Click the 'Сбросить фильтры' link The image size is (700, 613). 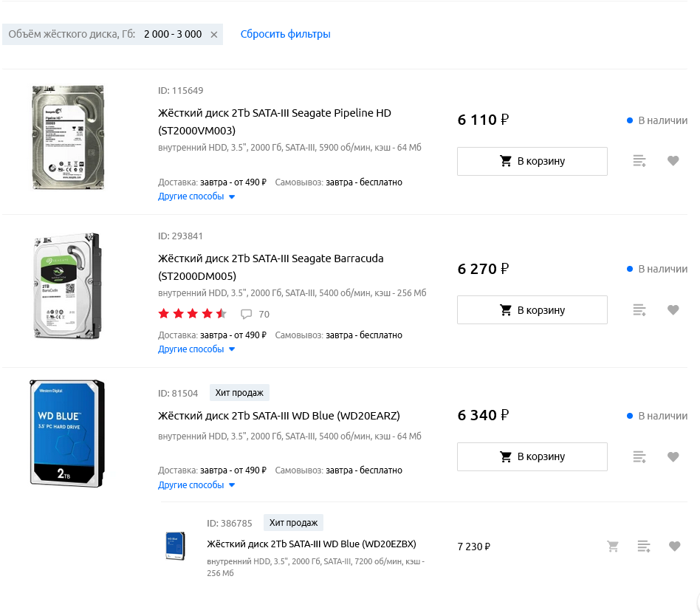(285, 34)
